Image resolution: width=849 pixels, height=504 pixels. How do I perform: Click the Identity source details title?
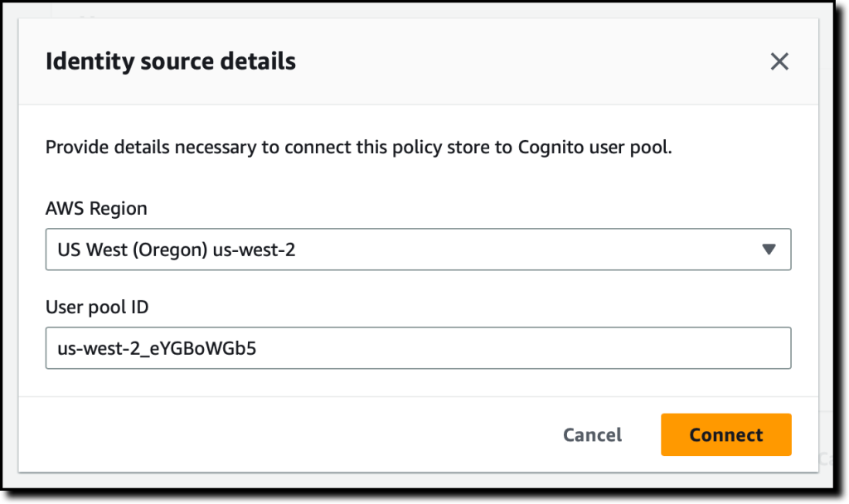[x=171, y=61]
